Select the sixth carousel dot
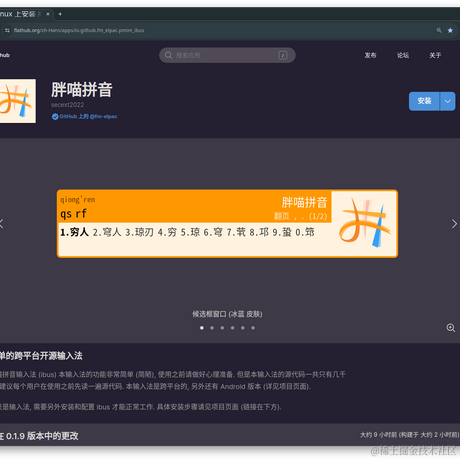Image resolution: width=460 pixels, height=460 pixels. [253, 328]
